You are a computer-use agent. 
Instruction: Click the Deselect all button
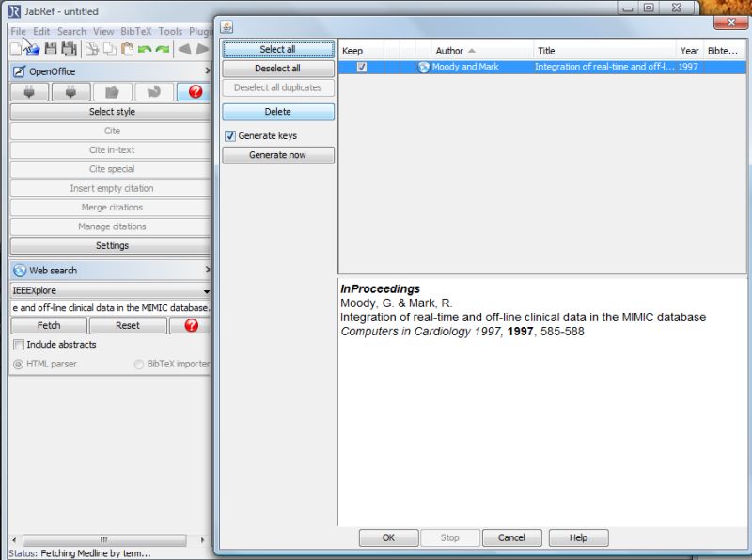pyautogui.click(x=278, y=69)
